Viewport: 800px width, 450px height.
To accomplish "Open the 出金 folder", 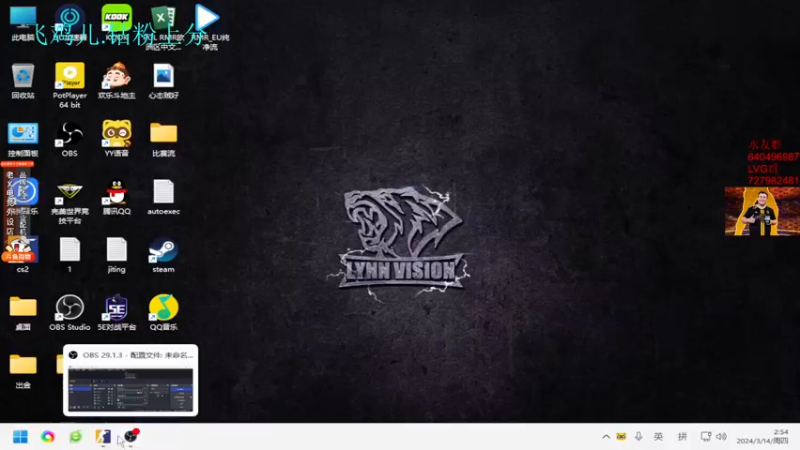I will tap(23, 370).
